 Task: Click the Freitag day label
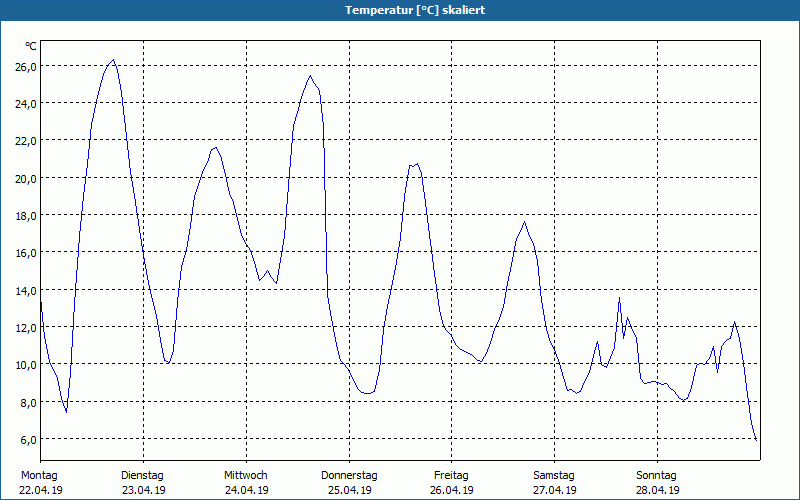click(451, 475)
